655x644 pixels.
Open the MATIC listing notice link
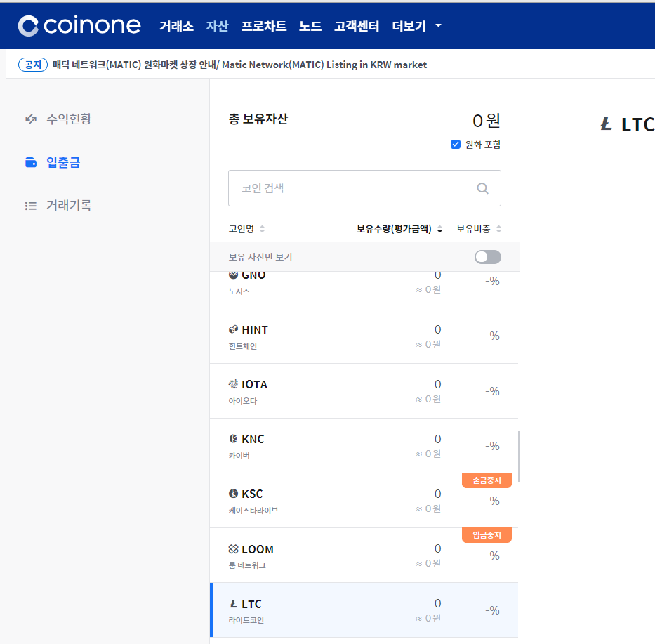point(240,65)
